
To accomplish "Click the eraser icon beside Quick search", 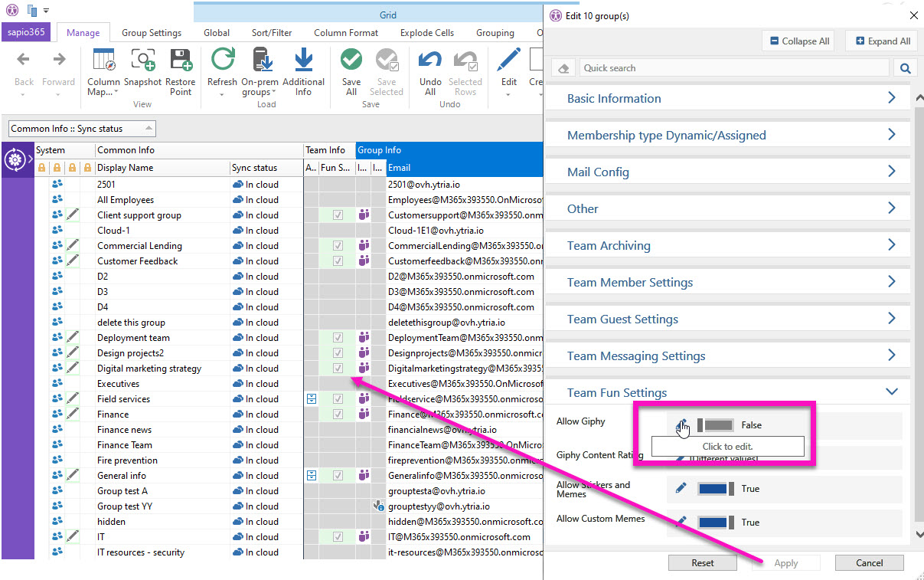I will click(x=563, y=68).
